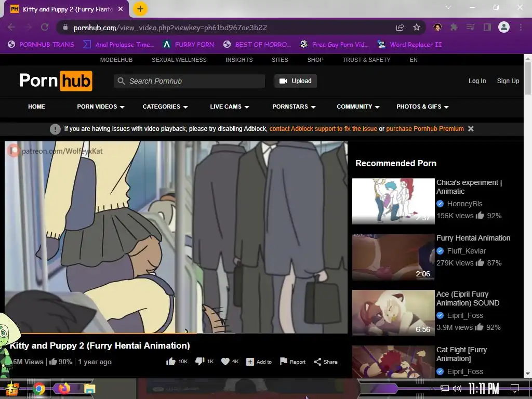This screenshot has width=532, height=399.
Task: Expand the CATEGORIES dropdown
Action: (x=165, y=107)
